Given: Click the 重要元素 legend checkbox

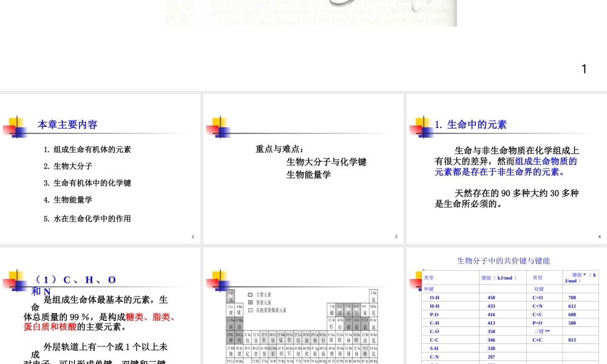Looking at the screenshot, I should 249,303.
